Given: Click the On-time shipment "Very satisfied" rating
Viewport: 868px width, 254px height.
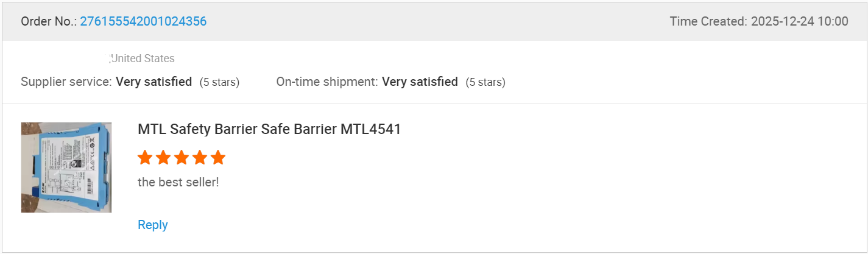Looking at the screenshot, I should point(420,82).
